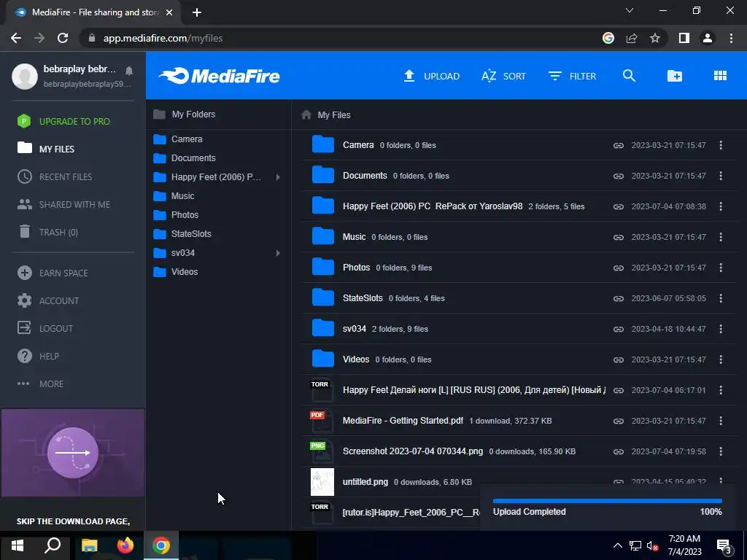Open ACCOUNT settings

point(49,301)
